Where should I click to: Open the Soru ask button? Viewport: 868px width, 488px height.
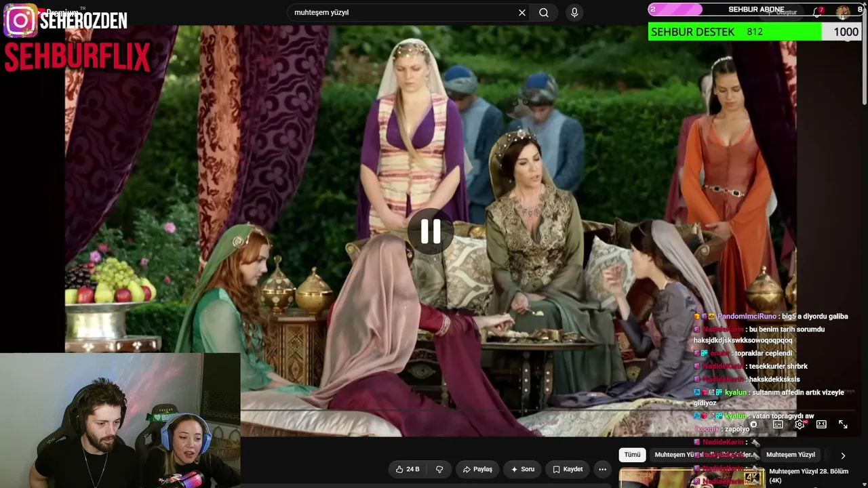(523, 469)
